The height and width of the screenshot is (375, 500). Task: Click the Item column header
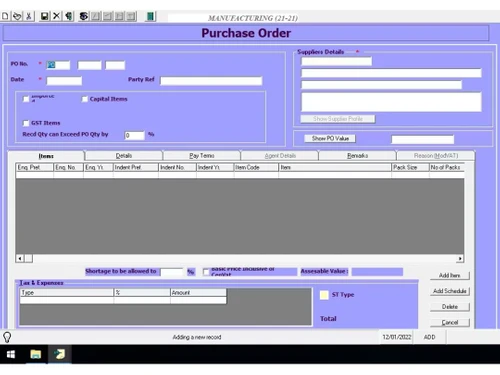click(335, 167)
